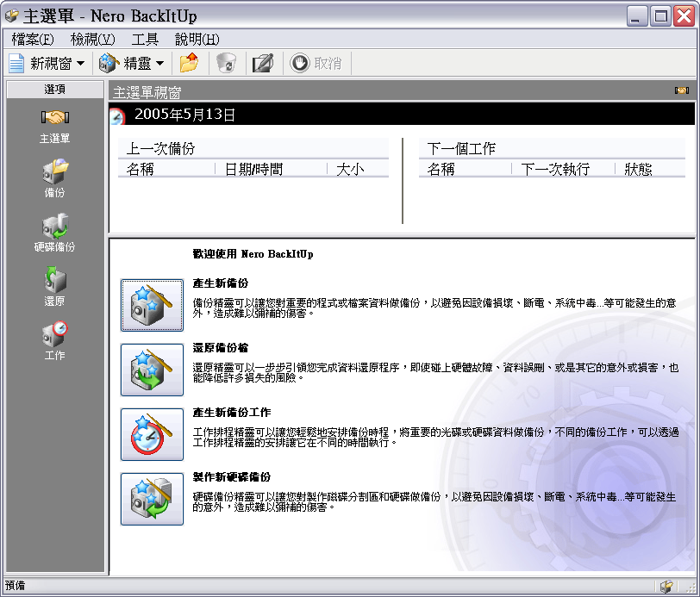Click the 取消 cancel button
Viewport: 700px width, 597px height.
click(316, 63)
